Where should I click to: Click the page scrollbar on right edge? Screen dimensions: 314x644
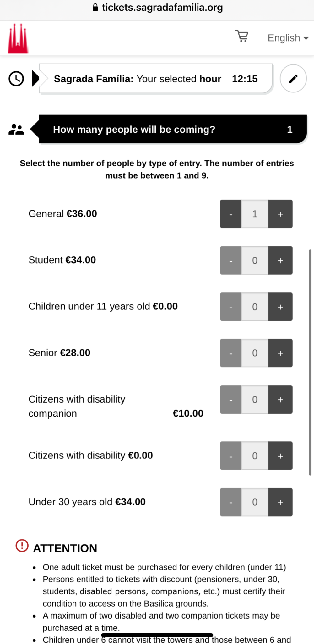310,362
